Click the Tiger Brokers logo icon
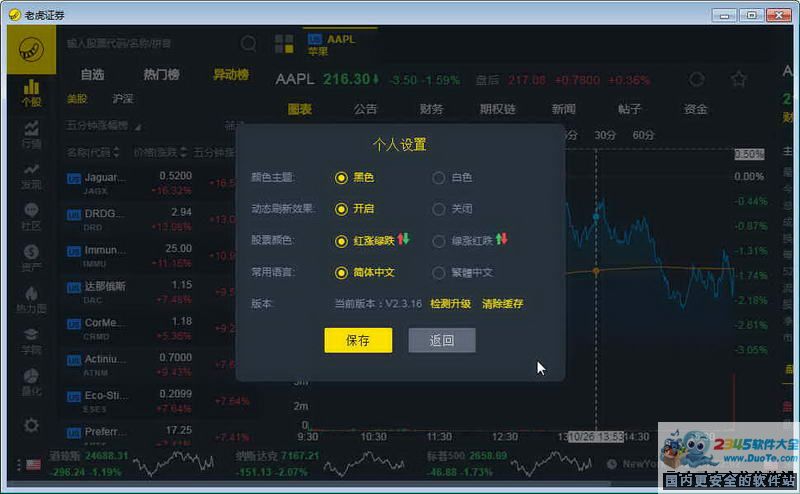Viewport: 800px width, 494px height. pos(31,50)
